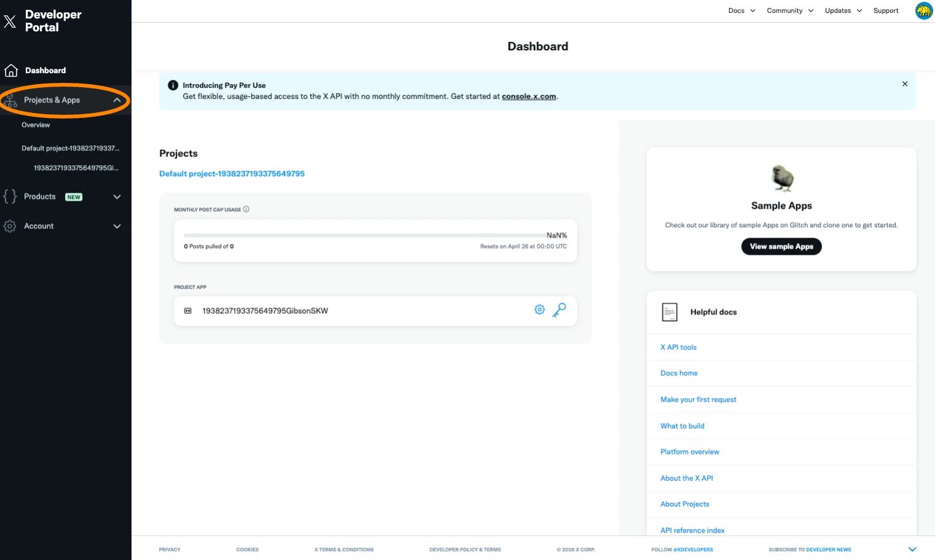Click the Sample Apps heading
Screen dimensions: 935x560
coord(781,206)
